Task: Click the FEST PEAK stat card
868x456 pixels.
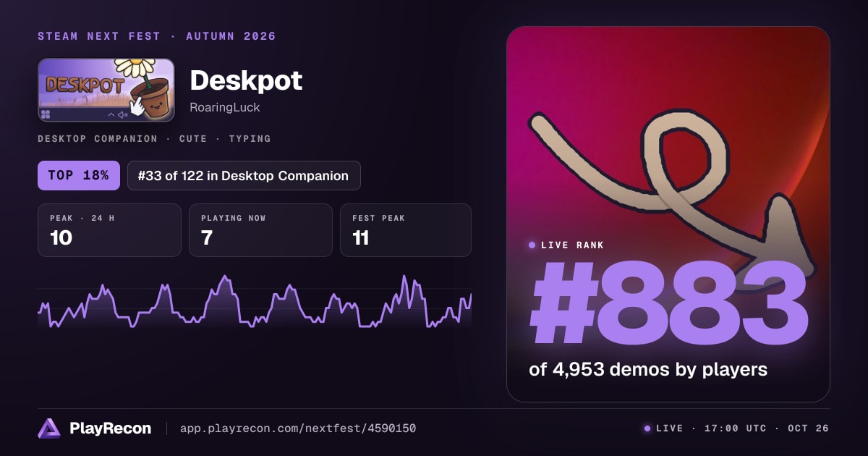Action: 406,230
